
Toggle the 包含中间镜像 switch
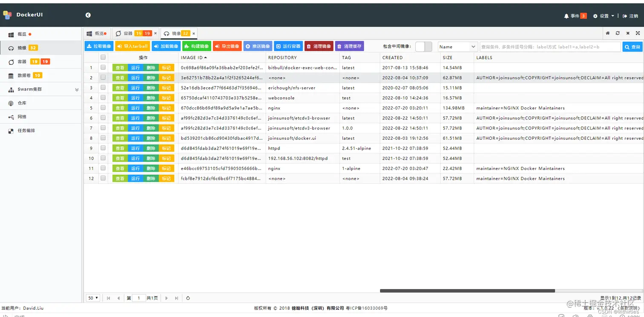(x=423, y=46)
